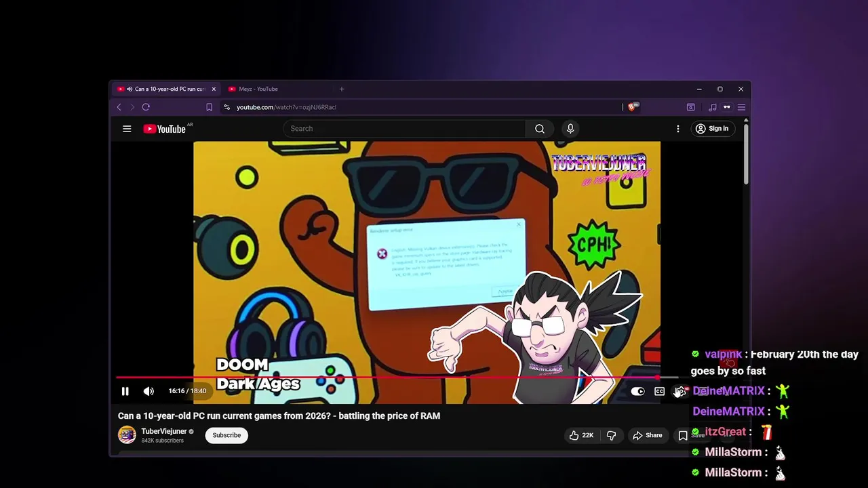
Task: Go to the YouTube home logo
Action: pyautogui.click(x=165, y=129)
